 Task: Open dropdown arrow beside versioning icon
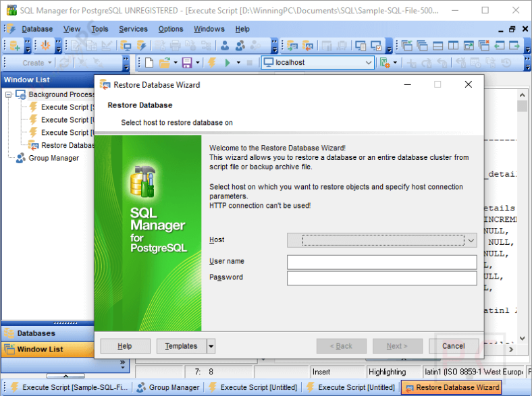click(x=395, y=63)
